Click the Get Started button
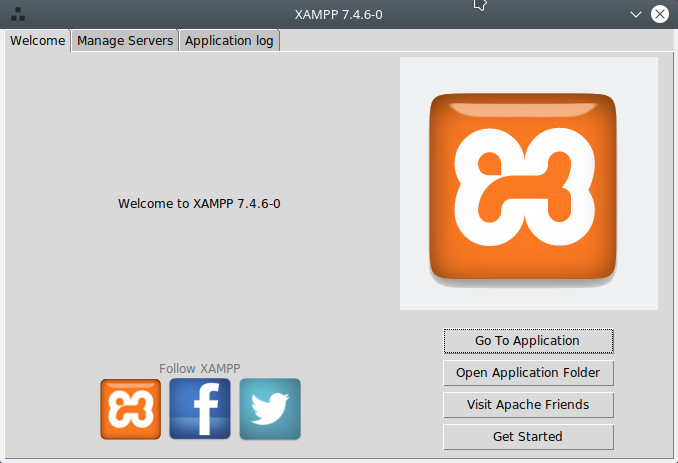678x463 pixels. pos(528,437)
